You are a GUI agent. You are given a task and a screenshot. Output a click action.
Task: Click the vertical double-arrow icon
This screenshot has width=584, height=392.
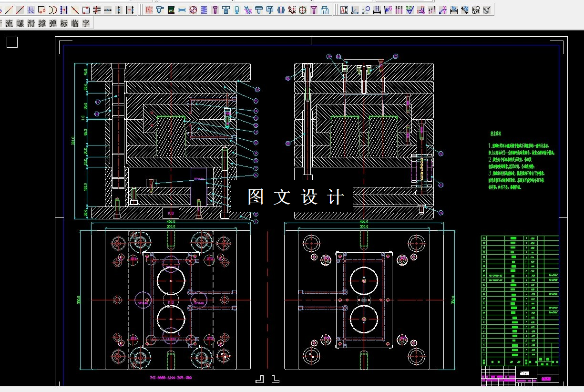118,10
